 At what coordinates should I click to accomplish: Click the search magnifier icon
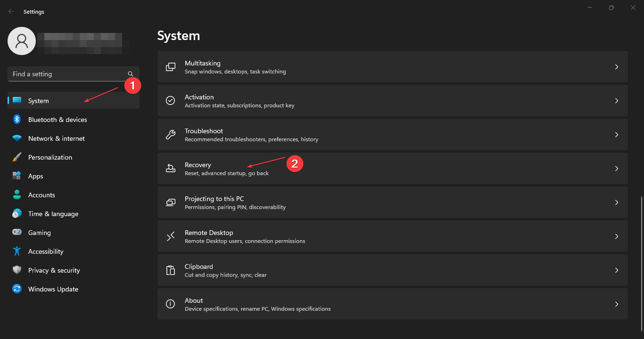(x=131, y=74)
